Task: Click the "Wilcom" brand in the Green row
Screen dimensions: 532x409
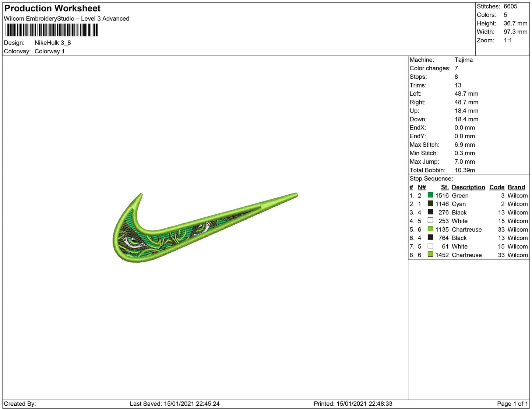Action: [x=518, y=195]
